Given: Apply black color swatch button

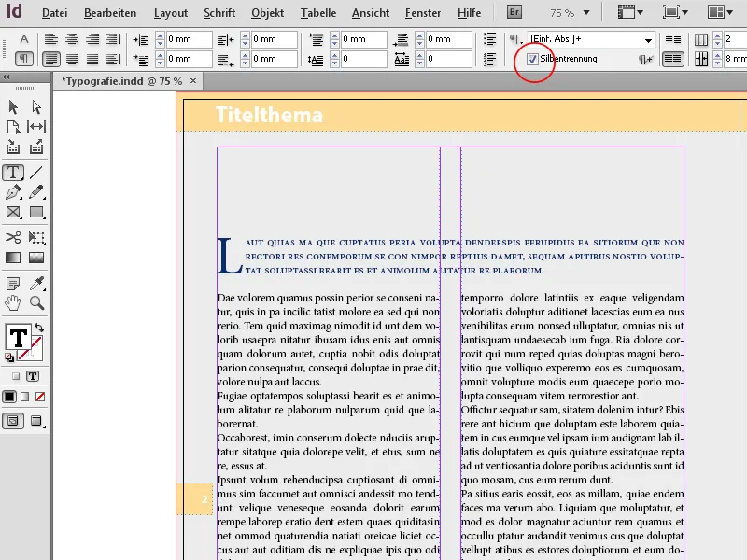Looking at the screenshot, I should [9, 397].
